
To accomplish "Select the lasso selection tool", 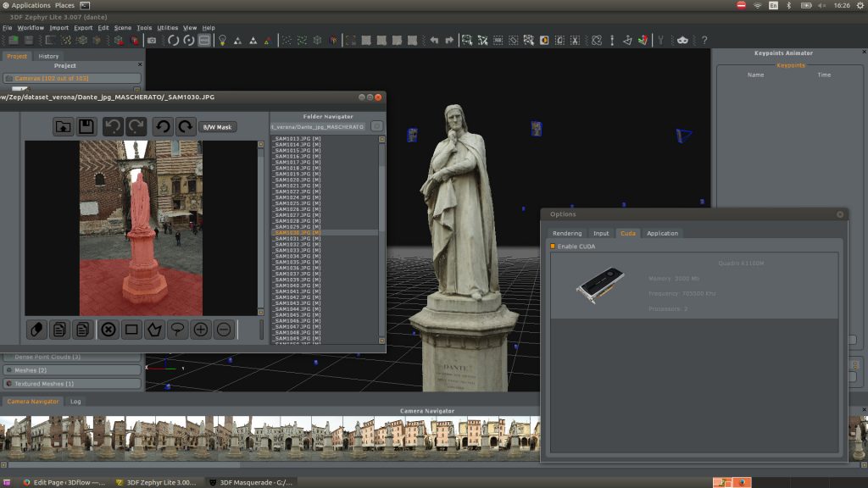I will [x=178, y=330].
